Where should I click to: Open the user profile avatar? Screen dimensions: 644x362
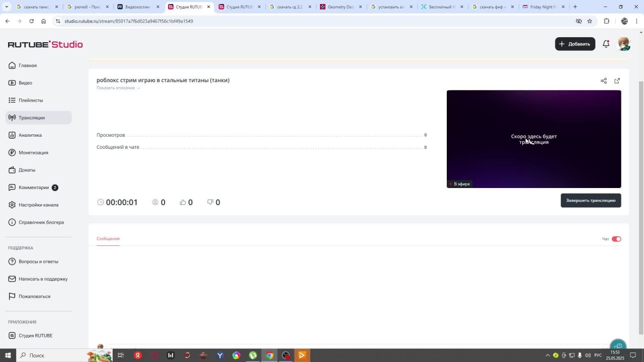tap(624, 44)
